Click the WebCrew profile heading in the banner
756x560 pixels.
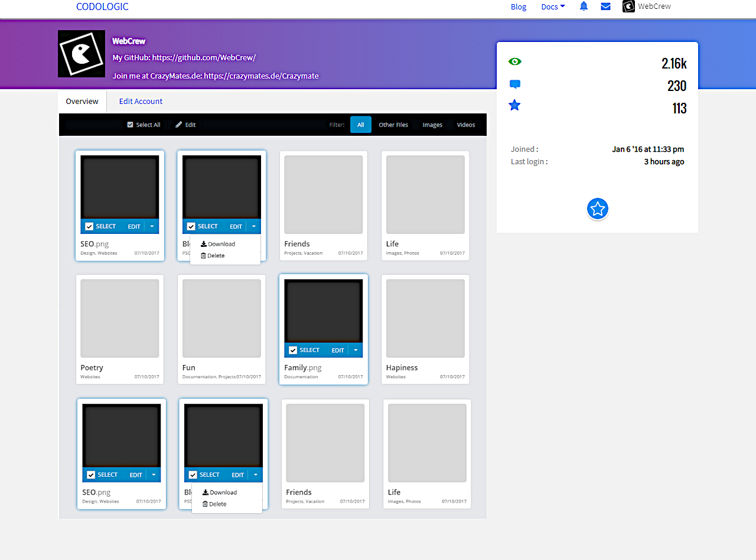[129, 41]
